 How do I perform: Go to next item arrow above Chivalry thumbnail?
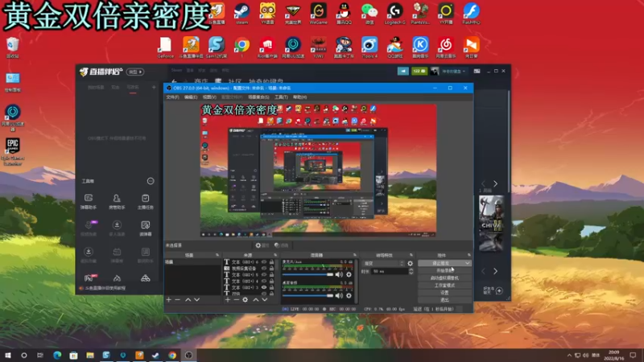point(495,184)
